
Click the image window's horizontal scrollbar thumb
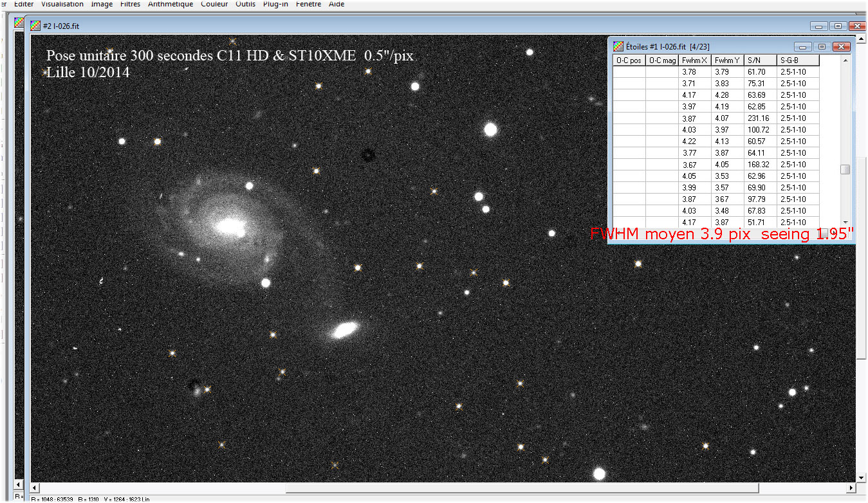522,488
